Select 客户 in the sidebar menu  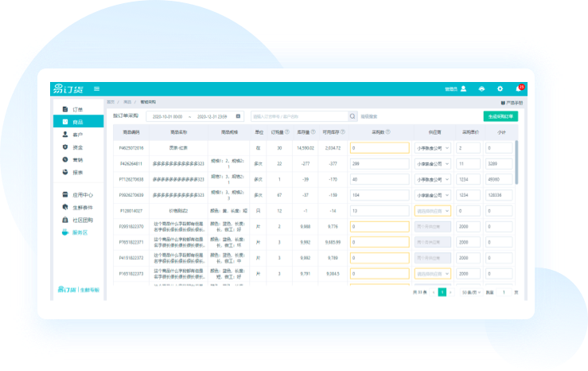[x=78, y=135]
